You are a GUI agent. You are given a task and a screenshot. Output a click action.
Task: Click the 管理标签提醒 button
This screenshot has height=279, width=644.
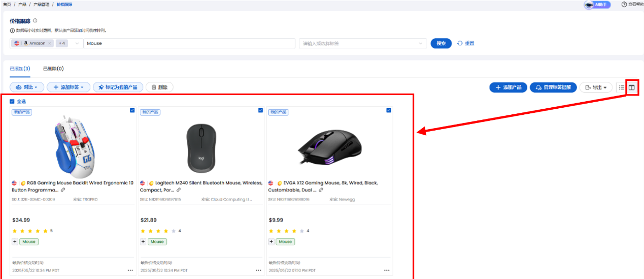point(553,87)
